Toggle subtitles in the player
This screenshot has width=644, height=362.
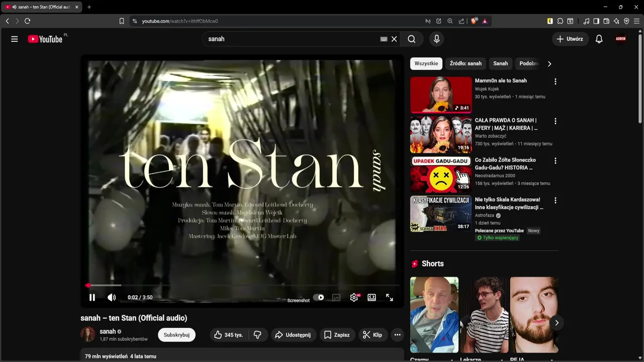[337, 298]
